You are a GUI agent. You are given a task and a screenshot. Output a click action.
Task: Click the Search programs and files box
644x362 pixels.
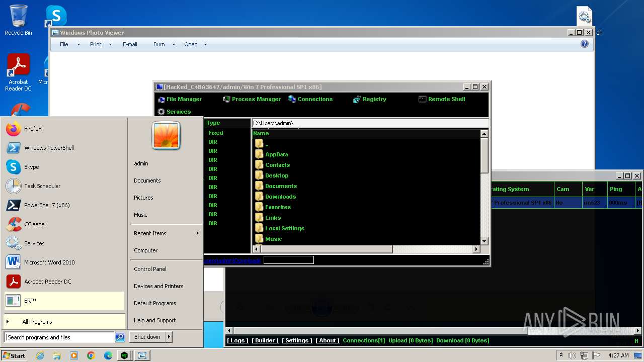(59, 337)
